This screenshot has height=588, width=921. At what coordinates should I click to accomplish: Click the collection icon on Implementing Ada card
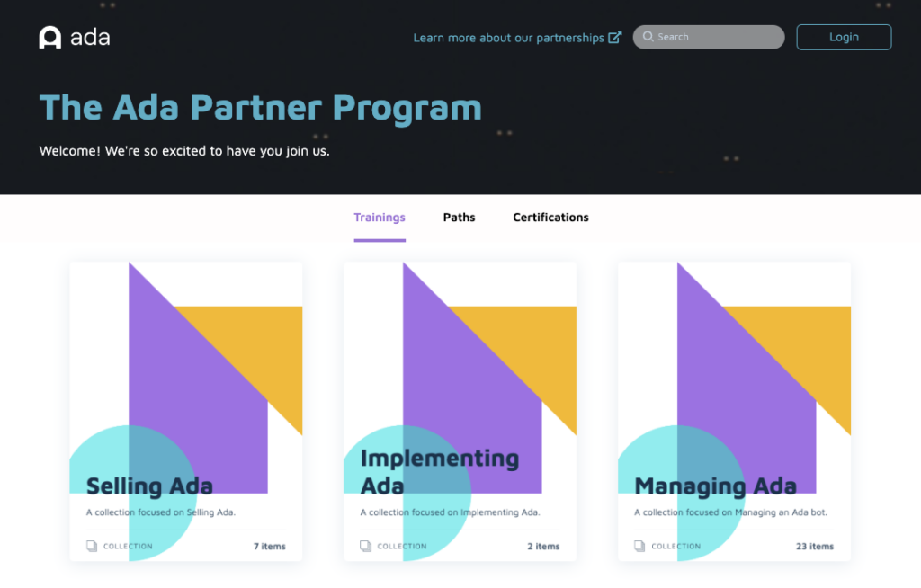click(365, 546)
